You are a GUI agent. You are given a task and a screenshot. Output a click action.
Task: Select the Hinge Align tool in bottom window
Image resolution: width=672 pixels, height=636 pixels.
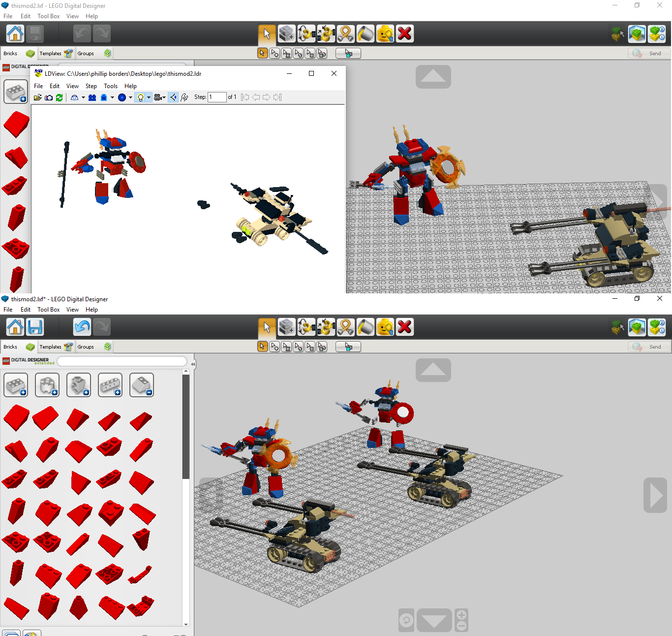326,327
